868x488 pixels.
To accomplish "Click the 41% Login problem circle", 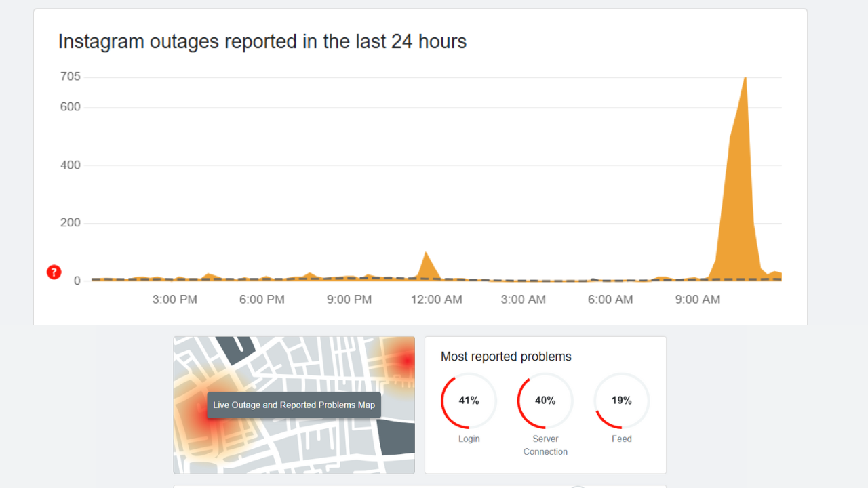I will (x=469, y=401).
